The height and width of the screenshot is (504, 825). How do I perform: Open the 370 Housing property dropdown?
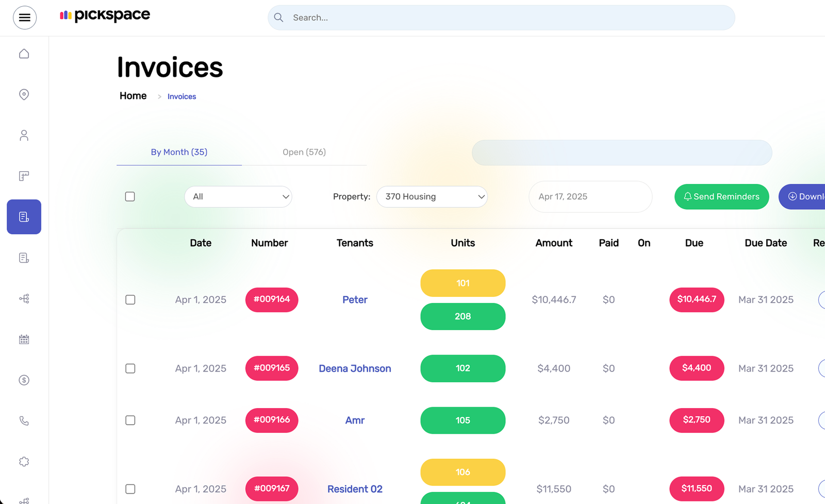click(x=432, y=196)
